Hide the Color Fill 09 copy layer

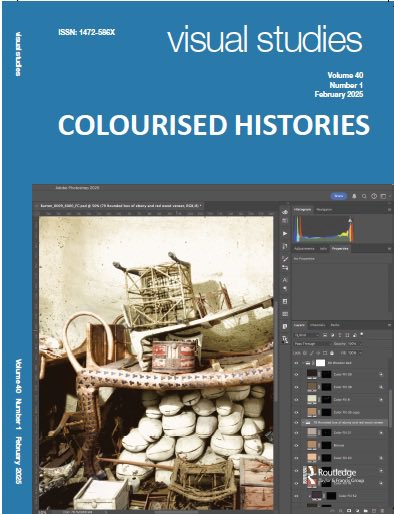click(296, 412)
